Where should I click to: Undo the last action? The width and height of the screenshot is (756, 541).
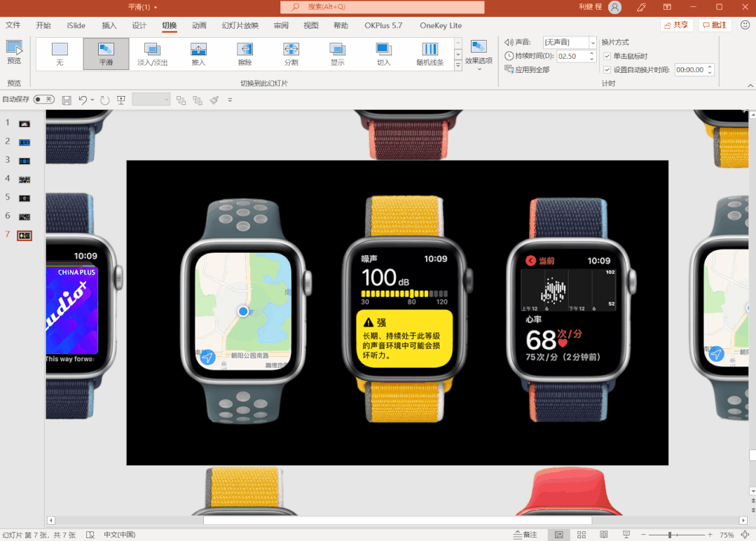pos(83,100)
